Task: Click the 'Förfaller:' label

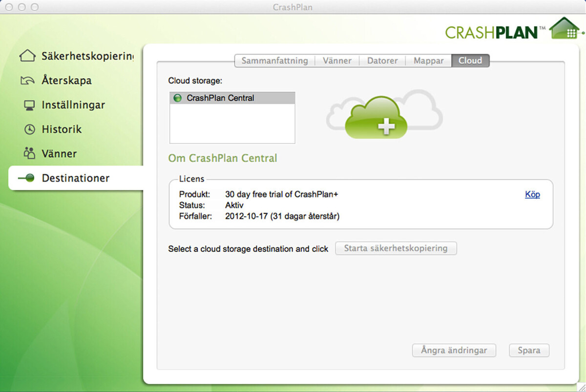Action: (195, 216)
